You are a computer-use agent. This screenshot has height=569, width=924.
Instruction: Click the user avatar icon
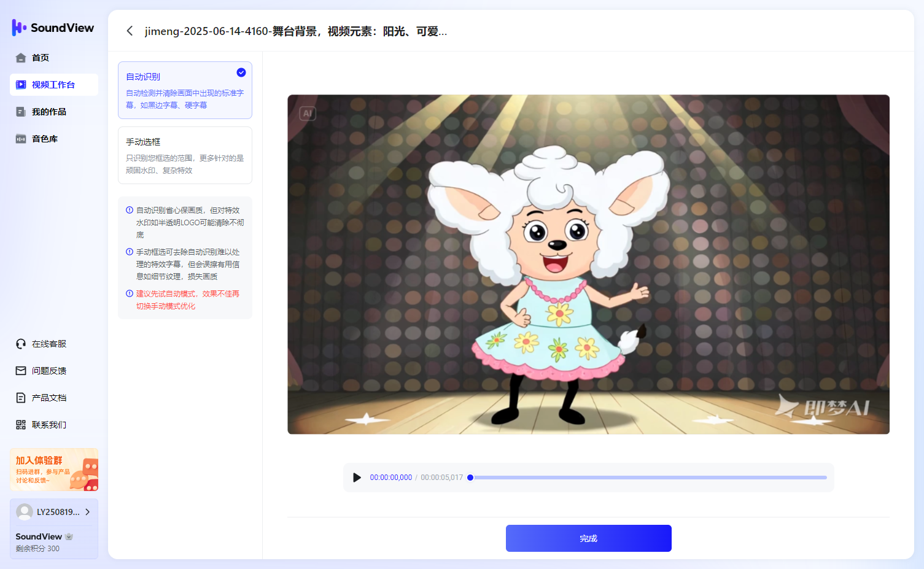(x=25, y=512)
